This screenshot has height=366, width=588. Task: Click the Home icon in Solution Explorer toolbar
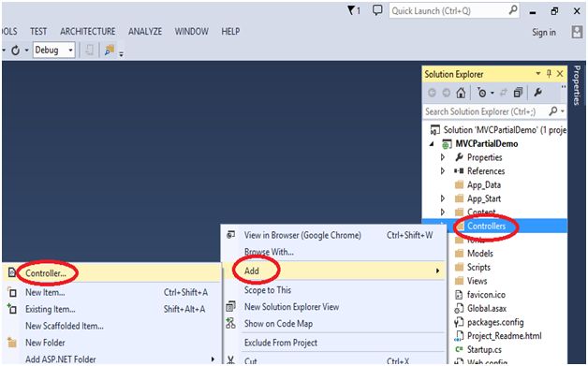[x=461, y=93]
